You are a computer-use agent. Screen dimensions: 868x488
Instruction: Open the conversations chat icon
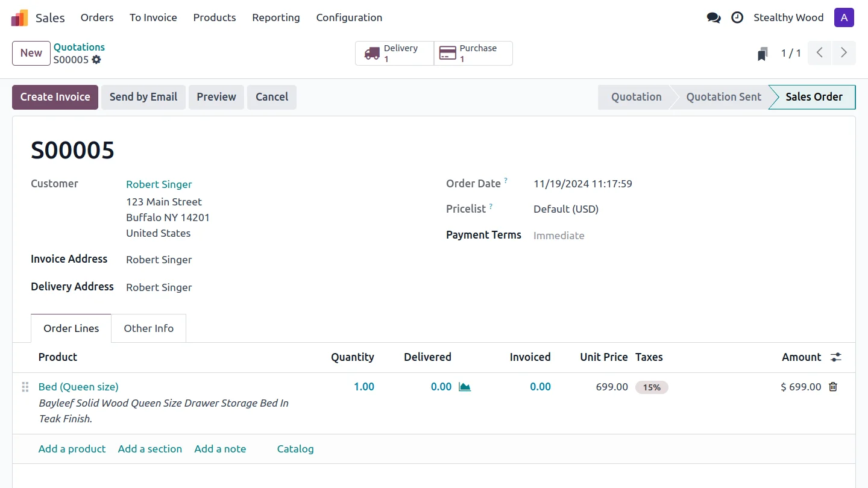(714, 18)
